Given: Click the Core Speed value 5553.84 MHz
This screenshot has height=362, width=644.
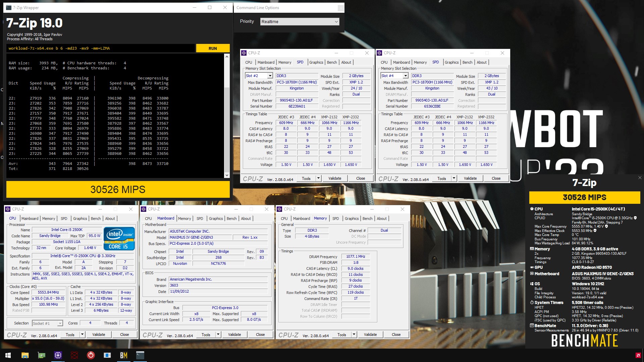Looking at the screenshot, I should tap(49, 293).
